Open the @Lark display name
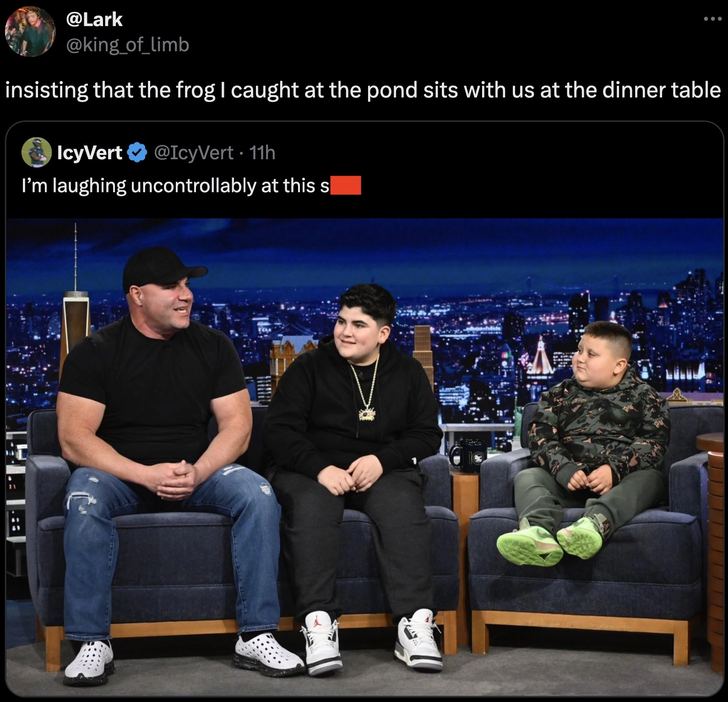Image resolution: width=728 pixels, height=702 pixels. point(94,19)
